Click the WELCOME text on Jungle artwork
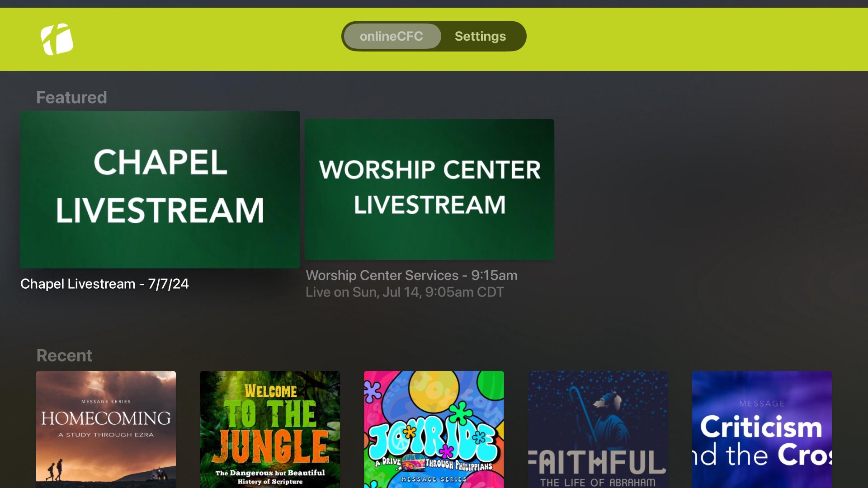This screenshot has width=868, height=488. pos(271,391)
